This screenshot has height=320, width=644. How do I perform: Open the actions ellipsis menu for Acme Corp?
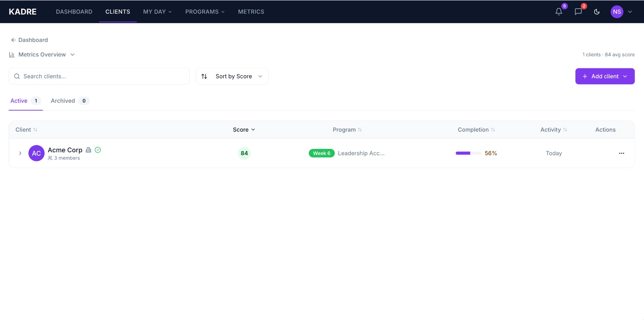[621, 153]
